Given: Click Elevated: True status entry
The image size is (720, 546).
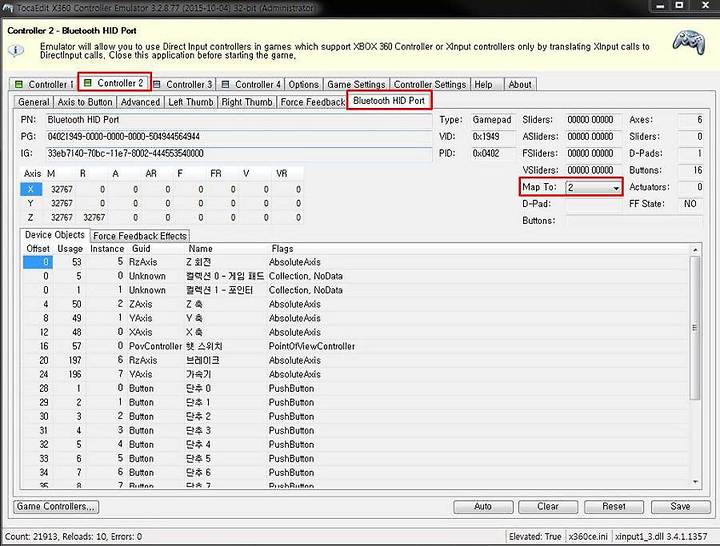Looking at the screenshot, I should tap(535, 536).
